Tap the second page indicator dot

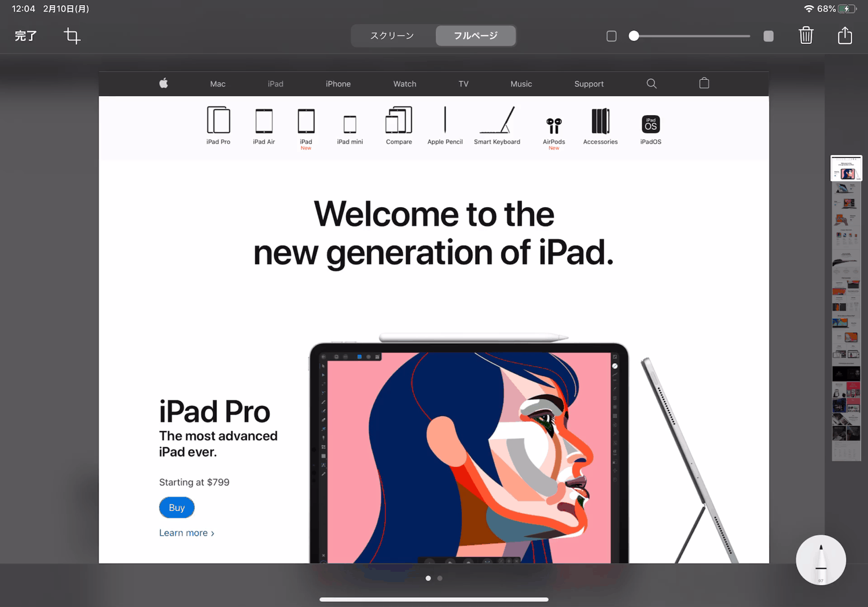tap(440, 578)
